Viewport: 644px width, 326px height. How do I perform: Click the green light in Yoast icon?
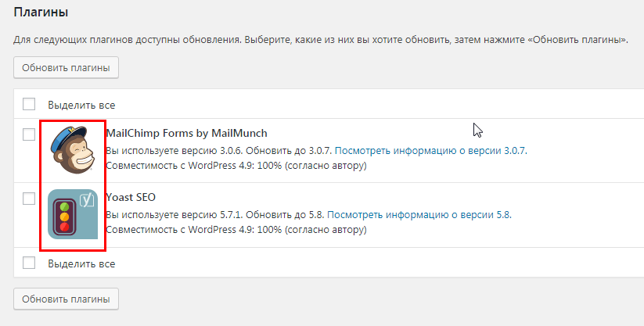coord(64,206)
